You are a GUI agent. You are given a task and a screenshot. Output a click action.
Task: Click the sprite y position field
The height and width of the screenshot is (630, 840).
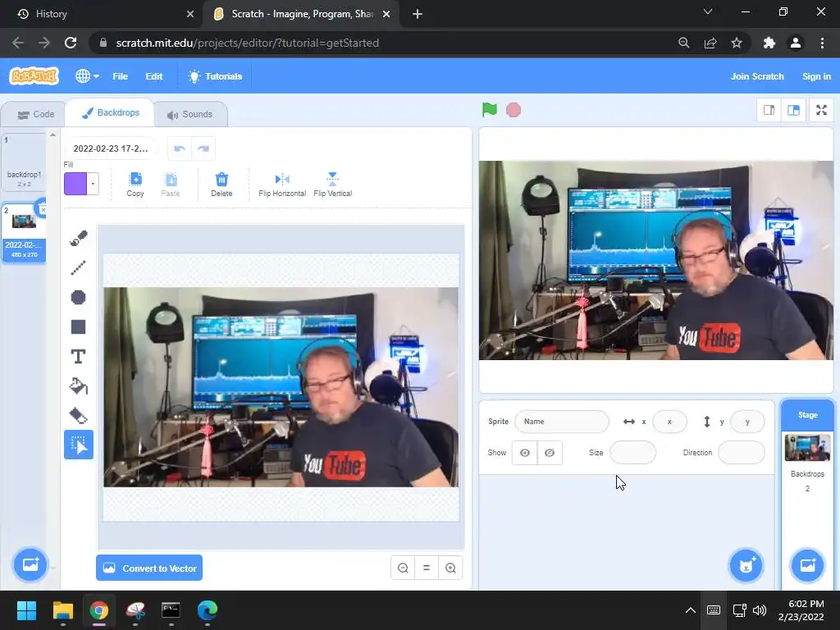click(747, 422)
